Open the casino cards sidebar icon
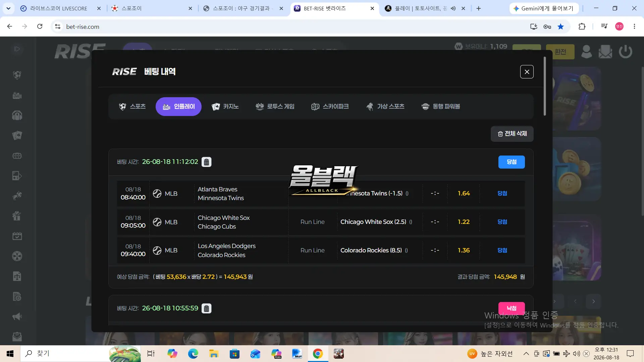Screen dimensions: 644x362 pos(17,135)
